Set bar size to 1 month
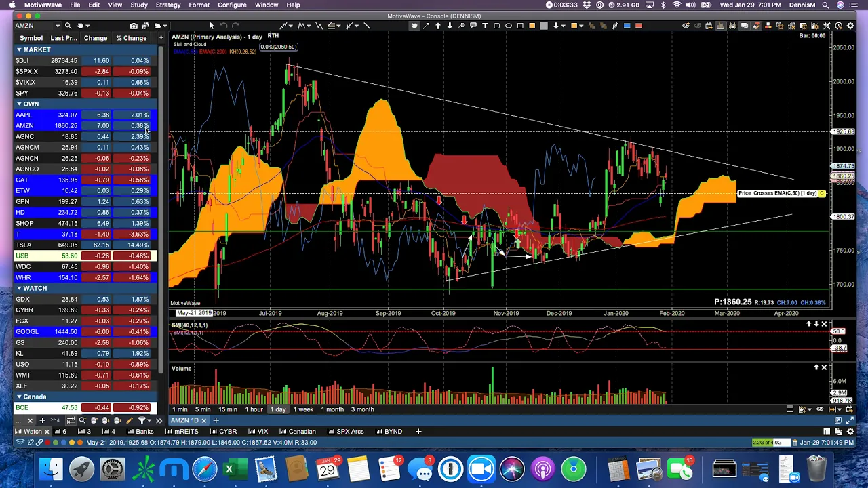This screenshot has width=868, height=488. [x=332, y=409]
